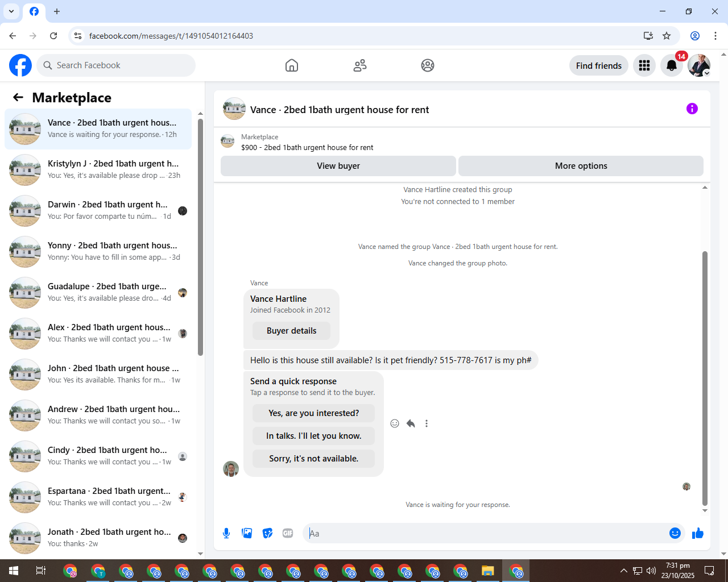Open emoji picker in message box
728x582 pixels.
(x=675, y=533)
